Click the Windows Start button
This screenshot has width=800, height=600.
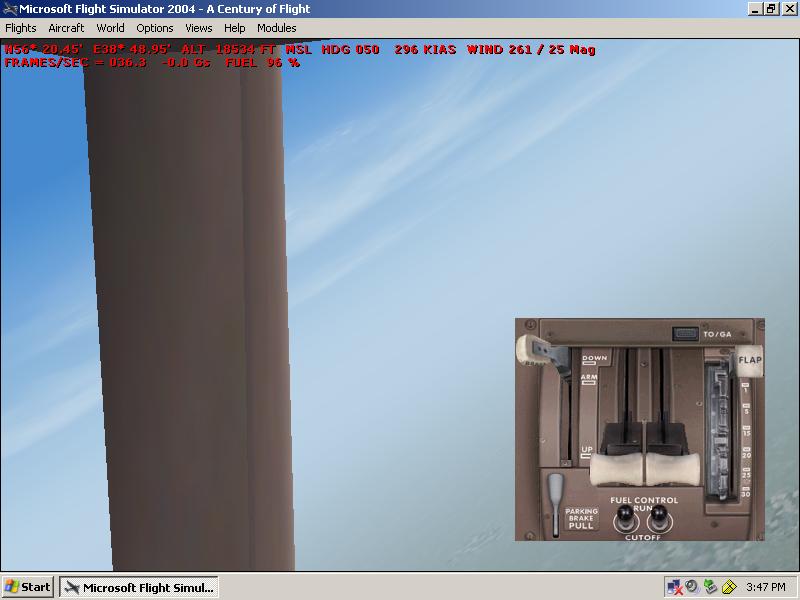pos(28,587)
